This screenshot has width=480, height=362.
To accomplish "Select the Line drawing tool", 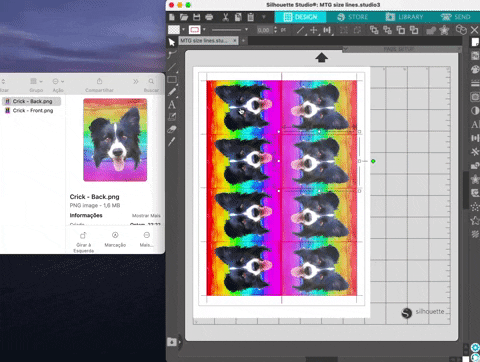I will [x=172, y=67].
